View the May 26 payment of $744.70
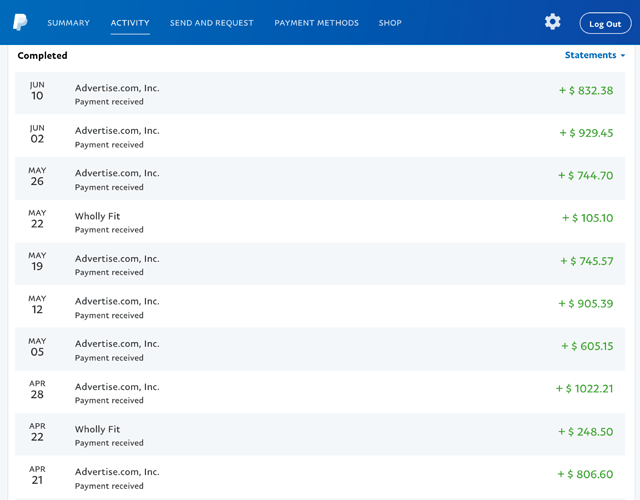The height and width of the screenshot is (500, 640). tap(320, 178)
